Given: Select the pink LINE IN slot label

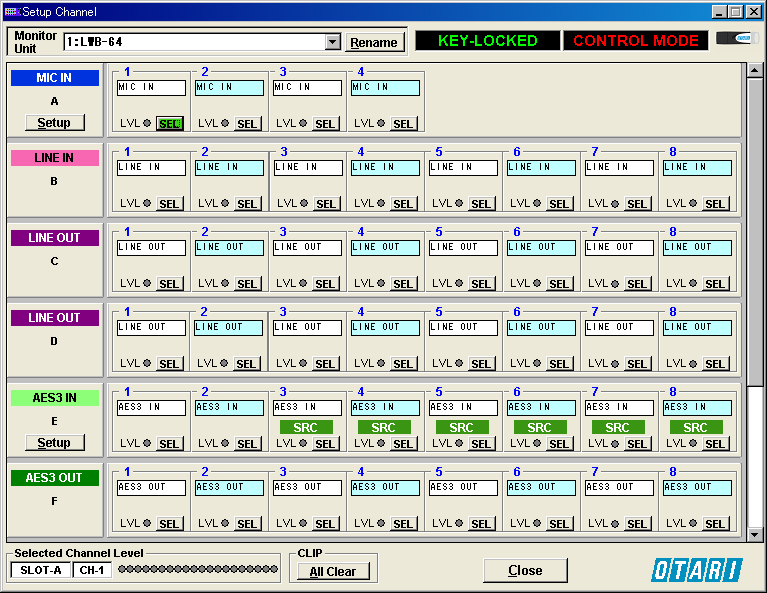Looking at the screenshot, I should 55,158.
